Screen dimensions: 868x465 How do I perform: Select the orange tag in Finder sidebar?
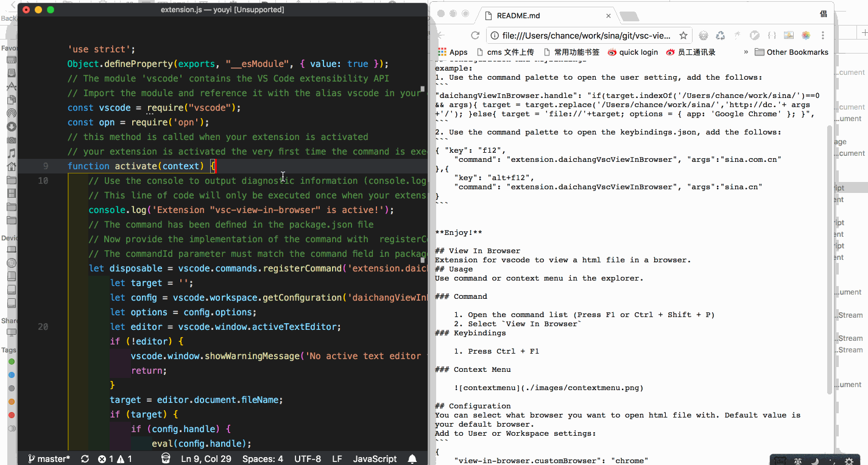pyautogui.click(x=11, y=402)
